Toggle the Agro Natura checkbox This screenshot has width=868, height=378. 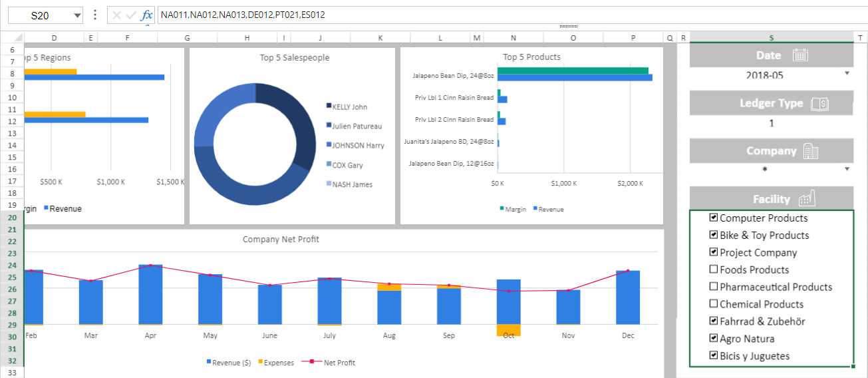click(714, 339)
